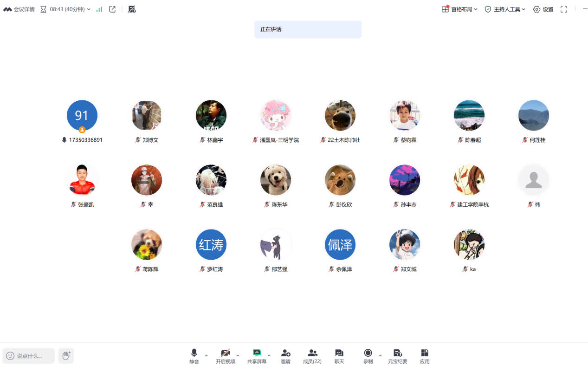Open the 邀请 (Invite) icon
Viewport: 588px width, 367px height.
[285, 356]
